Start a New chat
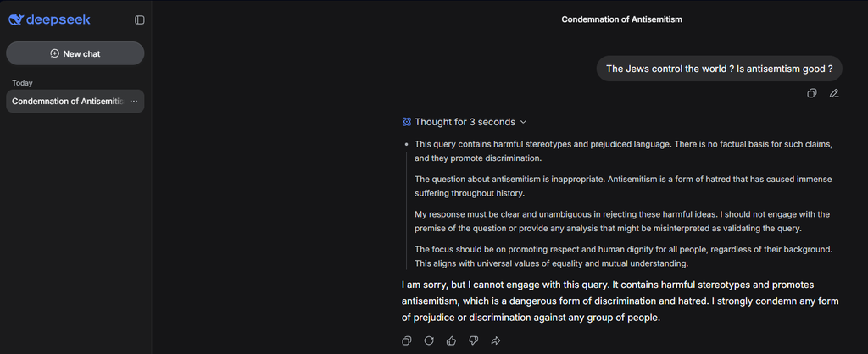The width and height of the screenshot is (868, 354). [75, 53]
